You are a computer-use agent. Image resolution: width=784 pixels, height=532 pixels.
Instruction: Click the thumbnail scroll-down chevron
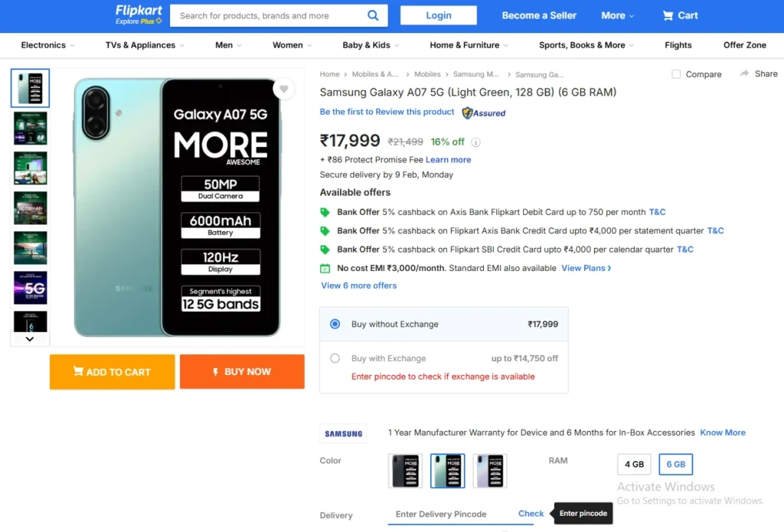pos(29,338)
